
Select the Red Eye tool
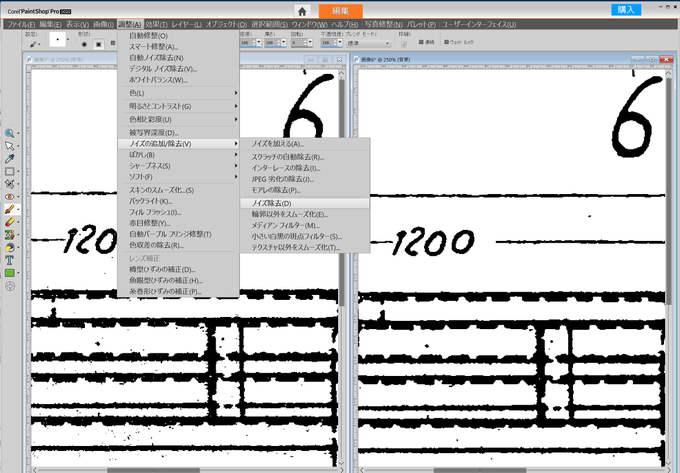[9, 196]
